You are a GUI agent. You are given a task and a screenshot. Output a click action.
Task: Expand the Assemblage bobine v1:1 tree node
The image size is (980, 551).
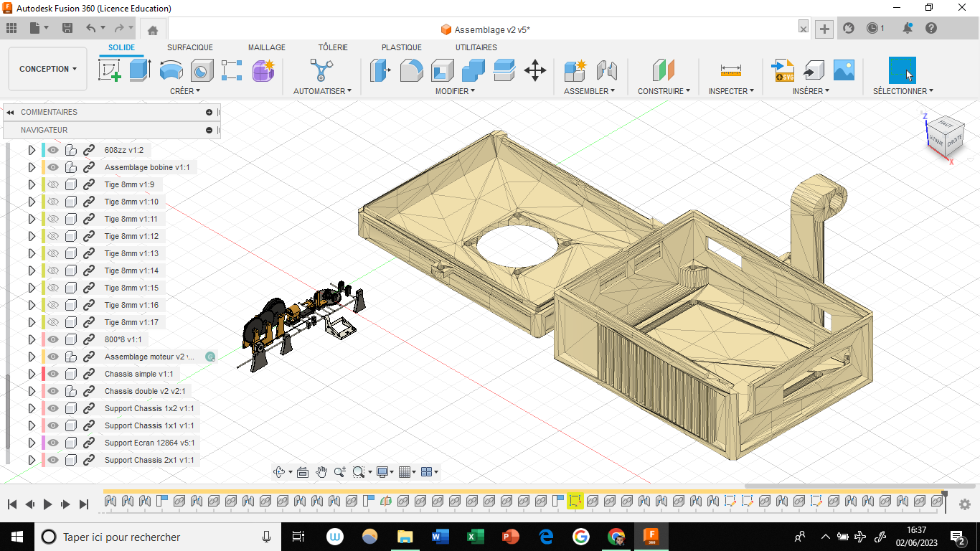[x=32, y=167]
